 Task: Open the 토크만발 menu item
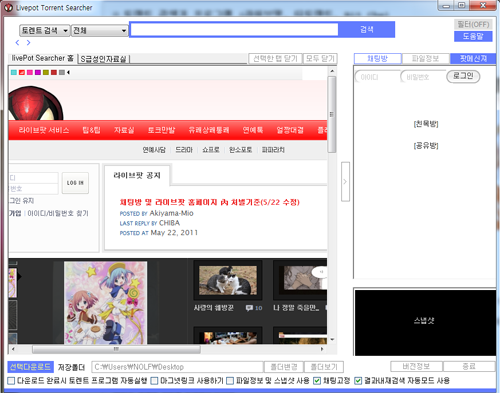161,130
